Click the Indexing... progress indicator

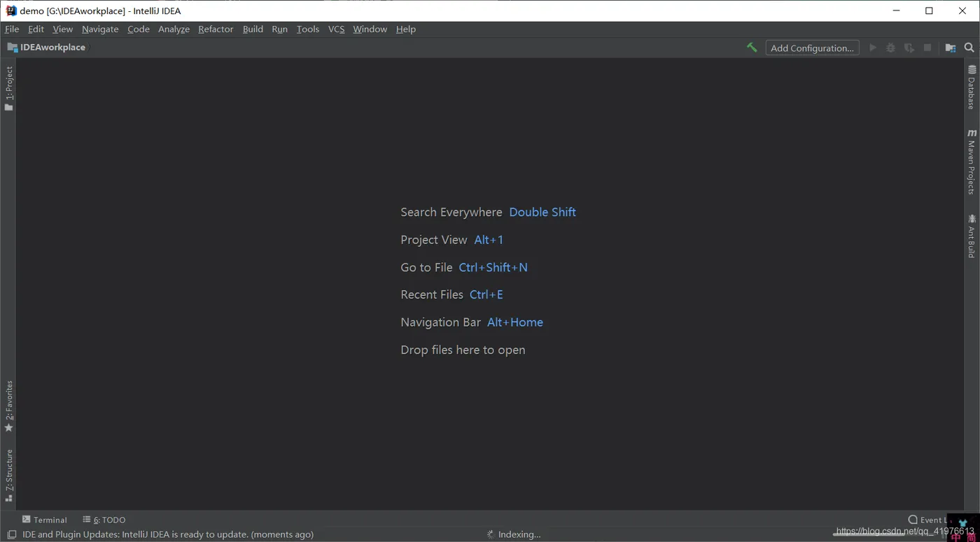(x=514, y=534)
